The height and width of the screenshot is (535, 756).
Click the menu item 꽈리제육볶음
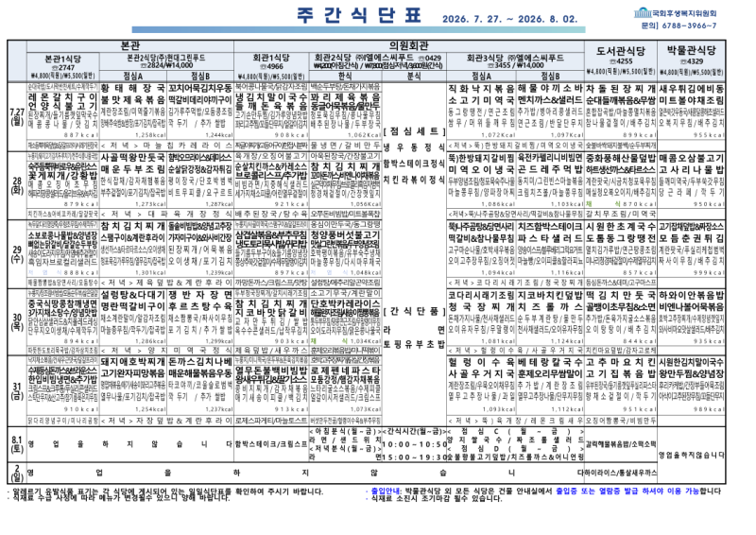coord(345,96)
